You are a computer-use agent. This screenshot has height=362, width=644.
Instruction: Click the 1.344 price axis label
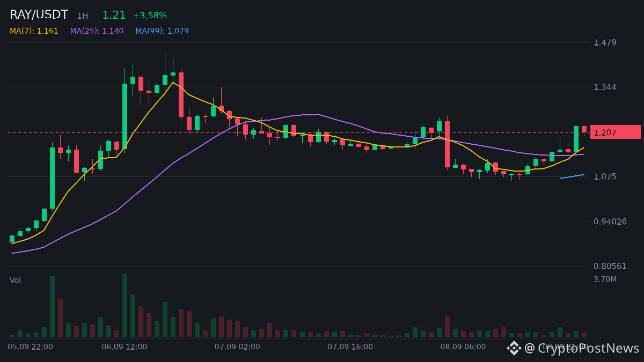[605, 87]
